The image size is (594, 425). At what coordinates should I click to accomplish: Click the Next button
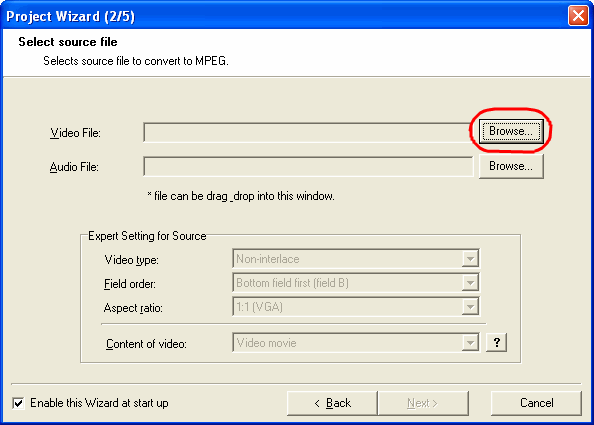[423, 403]
